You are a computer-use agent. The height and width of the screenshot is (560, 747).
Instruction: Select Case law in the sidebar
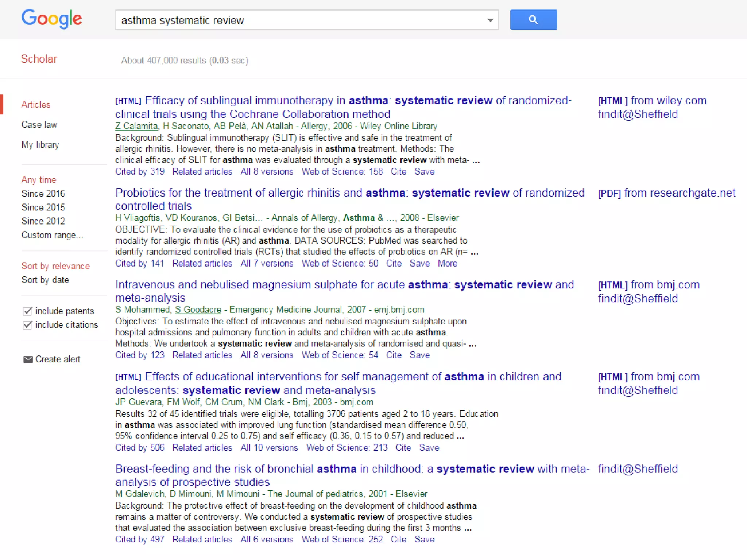pos(39,125)
